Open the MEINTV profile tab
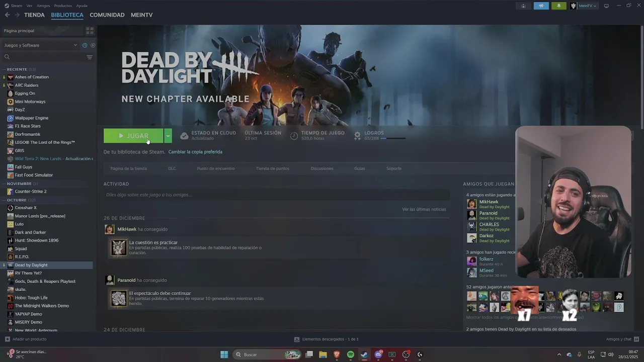This screenshot has width=644, height=362. (142, 15)
